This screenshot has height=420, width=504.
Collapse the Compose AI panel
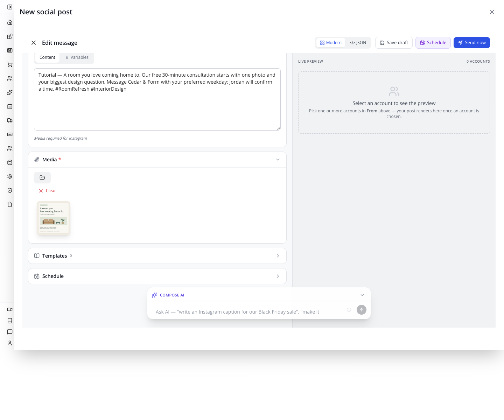point(362,295)
